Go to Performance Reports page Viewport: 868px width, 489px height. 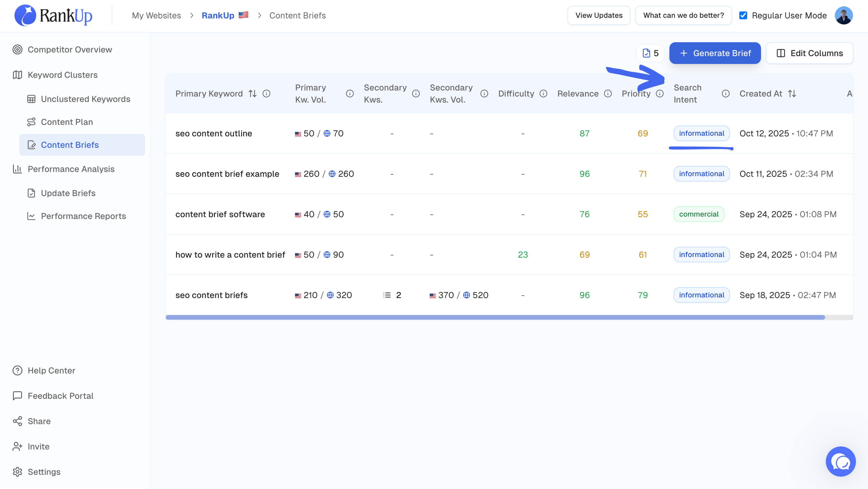click(83, 216)
